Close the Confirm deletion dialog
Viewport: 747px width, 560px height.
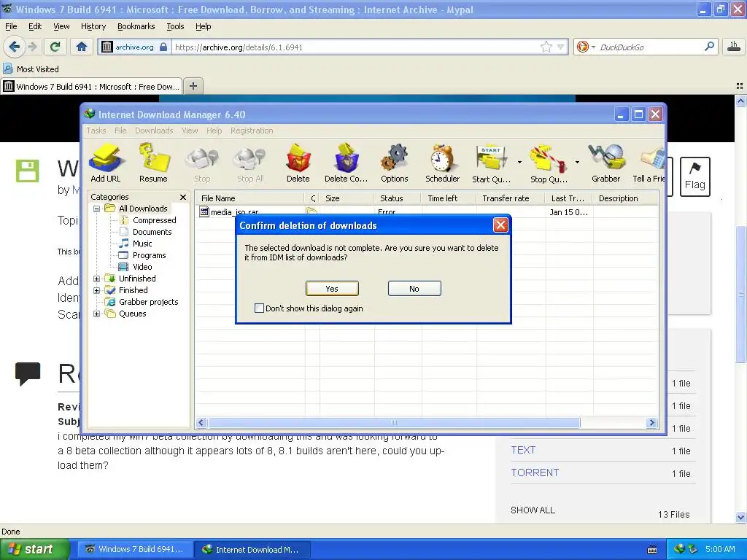[x=500, y=225]
